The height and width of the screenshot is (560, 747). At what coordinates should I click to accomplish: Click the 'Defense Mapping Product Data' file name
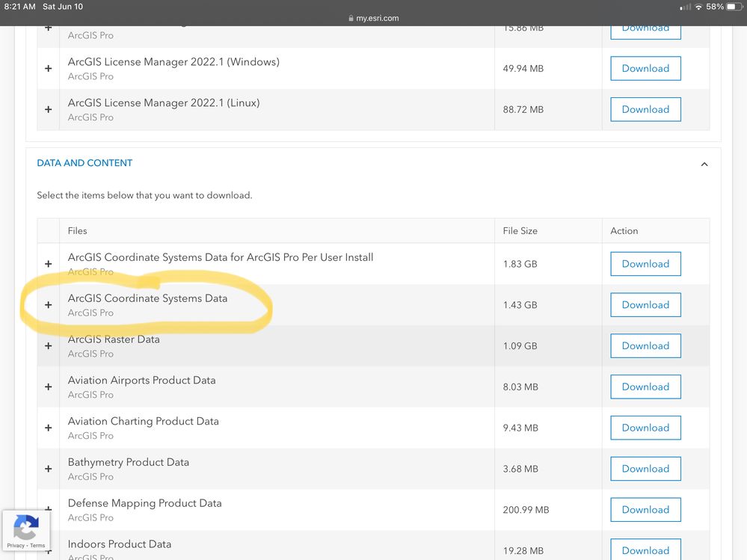pyautogui.click(x=145, y=503)
